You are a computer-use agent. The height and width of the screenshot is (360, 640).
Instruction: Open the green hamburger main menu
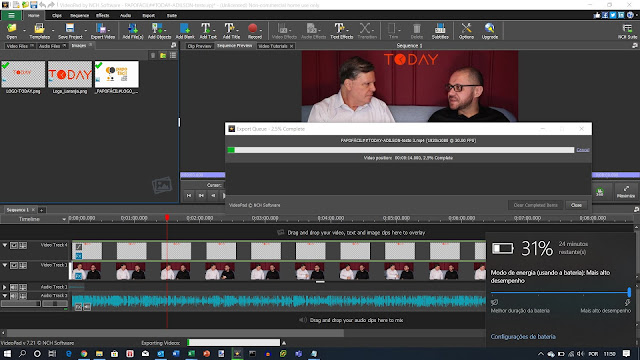(x=11, y=16)
